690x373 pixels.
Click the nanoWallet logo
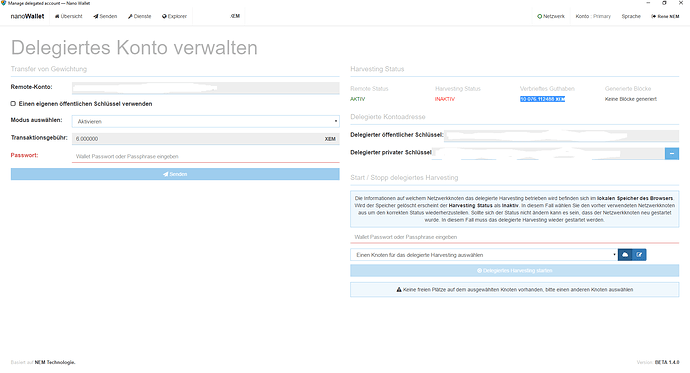pos(27,16)
